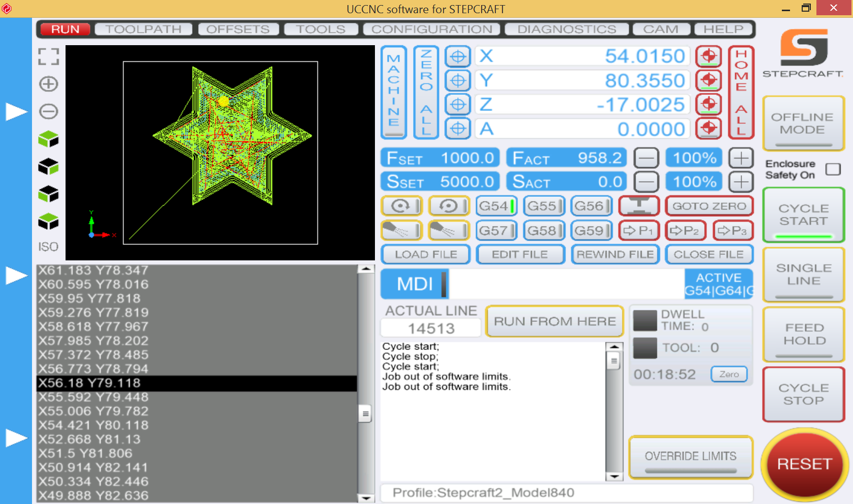Decrease feed rate override percentage
Viewport: 853px width, 504px height.
(x=646, y=158)
